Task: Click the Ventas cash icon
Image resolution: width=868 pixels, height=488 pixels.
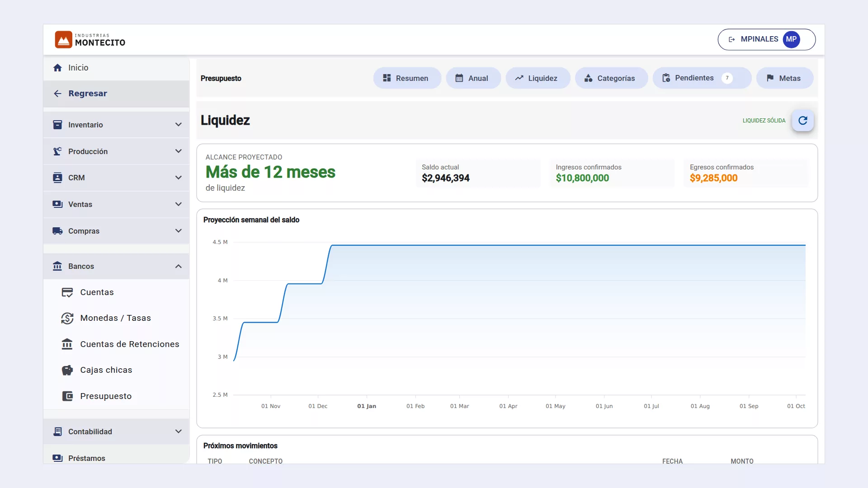Action: click(57, 204)
